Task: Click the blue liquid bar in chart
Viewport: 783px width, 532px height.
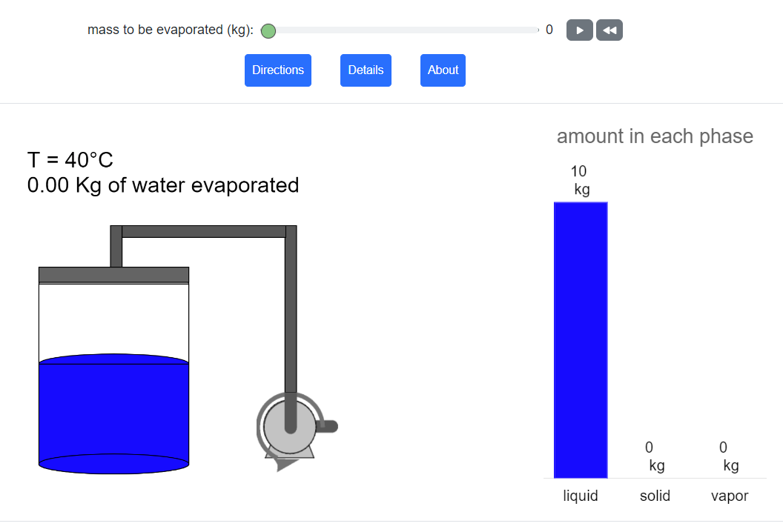Action: 581,339
